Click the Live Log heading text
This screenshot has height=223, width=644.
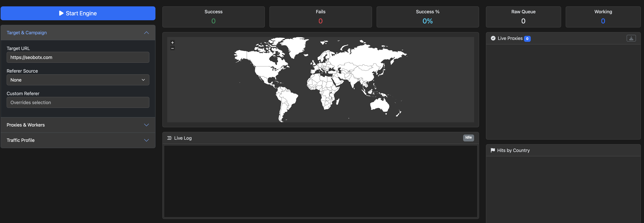point(183,138)
